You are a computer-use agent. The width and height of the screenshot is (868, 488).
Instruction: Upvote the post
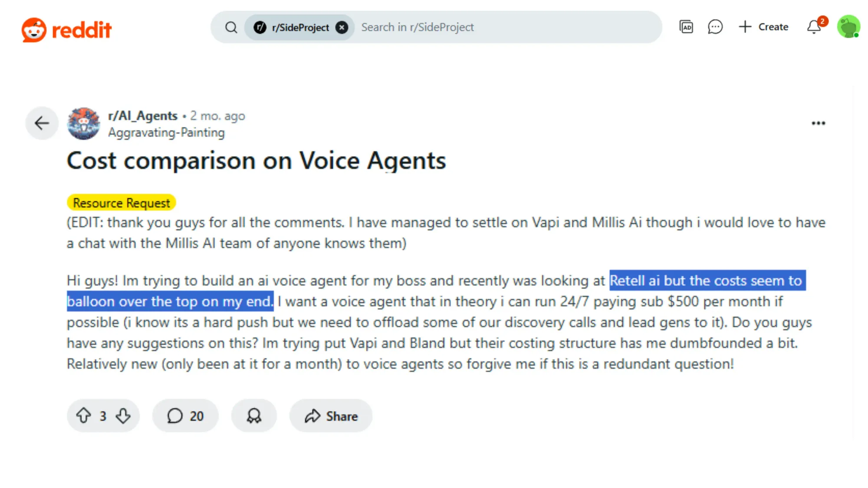pyautogui.click(x=84, y=415)
